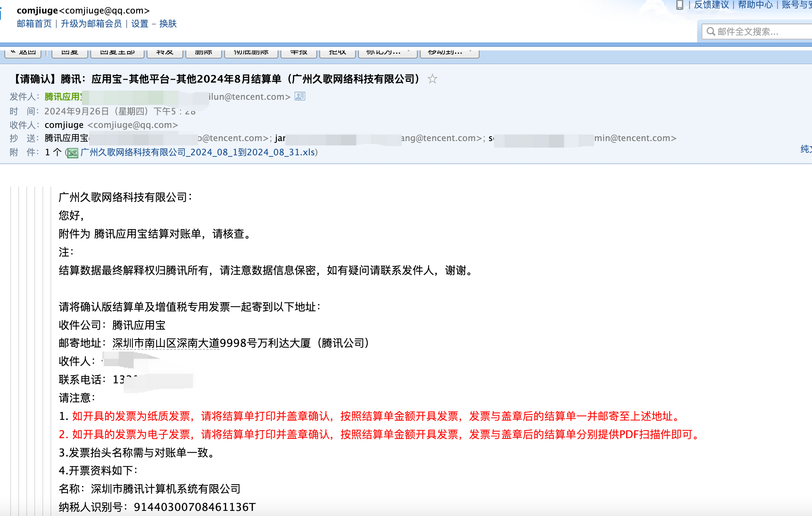Star this settlement email
The image size is (812, 516).
[432, 79]
